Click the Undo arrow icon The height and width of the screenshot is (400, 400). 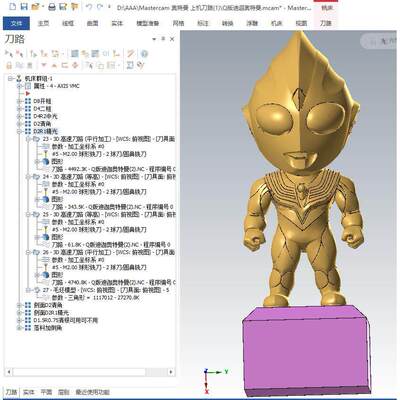coord(89,7)
